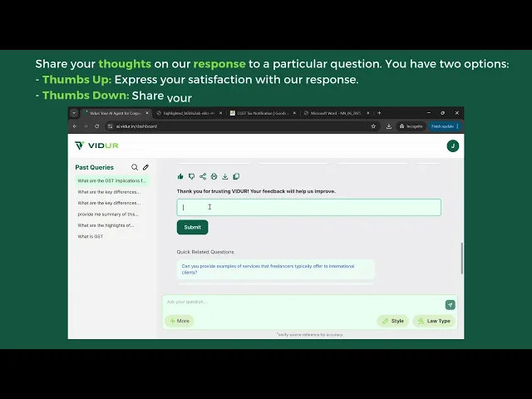532x399 pixels.
Task: Click the Submit feedback button
Action: pos(192,227)
